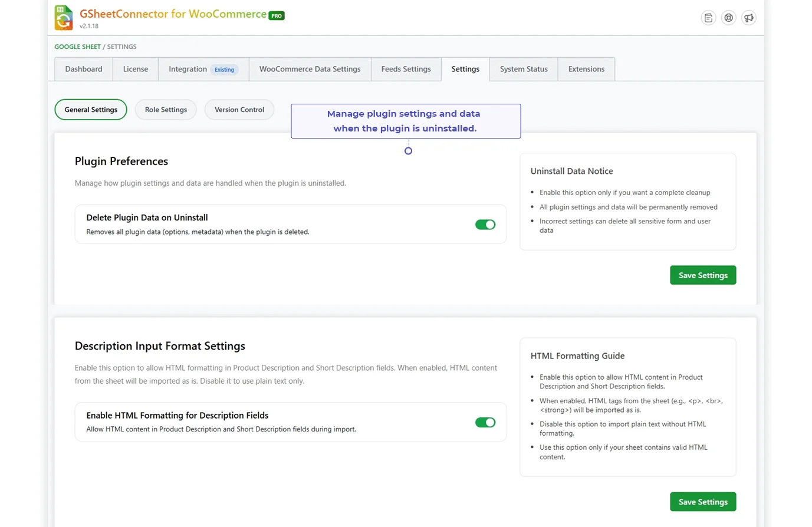The width and height of the screenshot is (812, 527).
Task: Click the GSheetConnector logo icon
Action: 64,18
